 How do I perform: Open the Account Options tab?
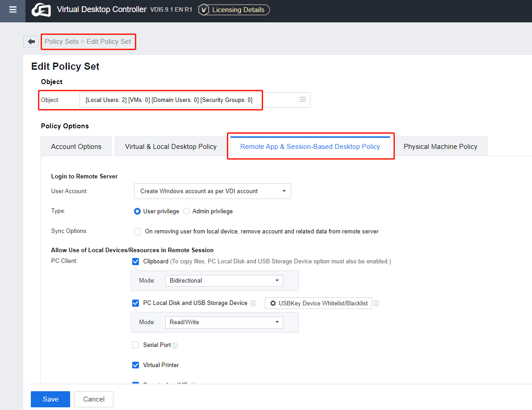76,146
